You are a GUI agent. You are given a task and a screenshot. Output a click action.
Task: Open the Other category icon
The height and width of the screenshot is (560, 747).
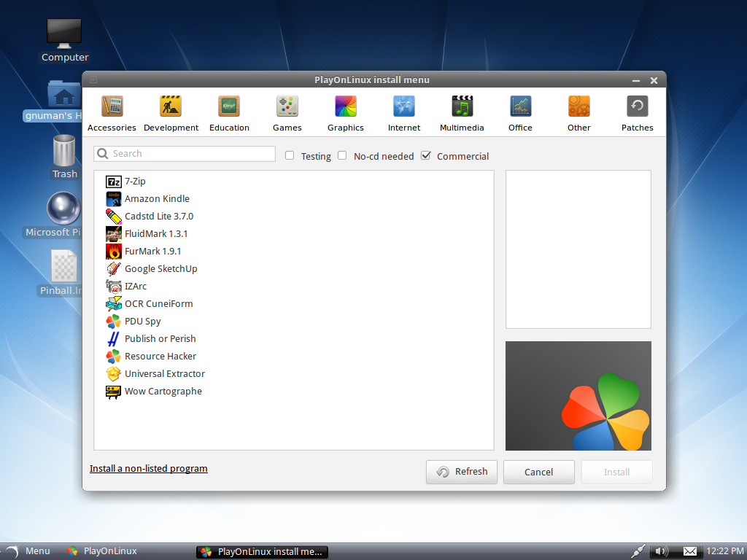point(578,106)
